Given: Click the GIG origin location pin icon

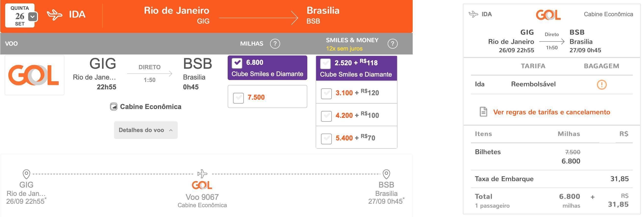Looking at the screenshot, I should (x=26, y=174).
